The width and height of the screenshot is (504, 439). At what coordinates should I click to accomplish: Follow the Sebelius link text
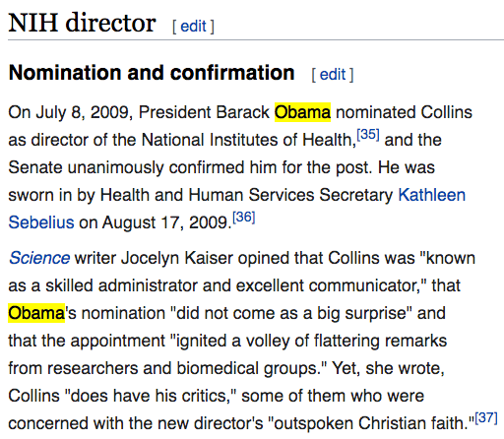pos(41,222)
